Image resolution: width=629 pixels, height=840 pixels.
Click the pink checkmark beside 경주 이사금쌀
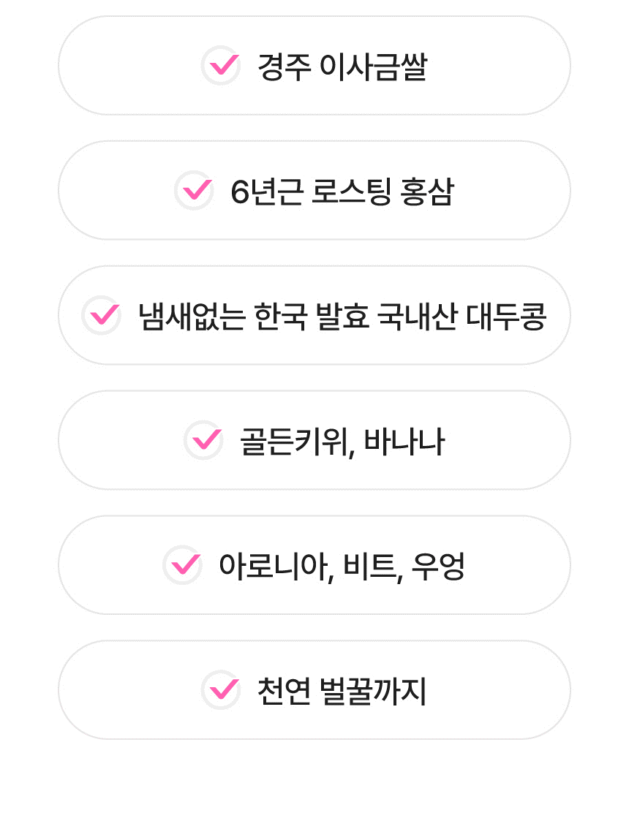pyautogui.click(x=221, y=66)
